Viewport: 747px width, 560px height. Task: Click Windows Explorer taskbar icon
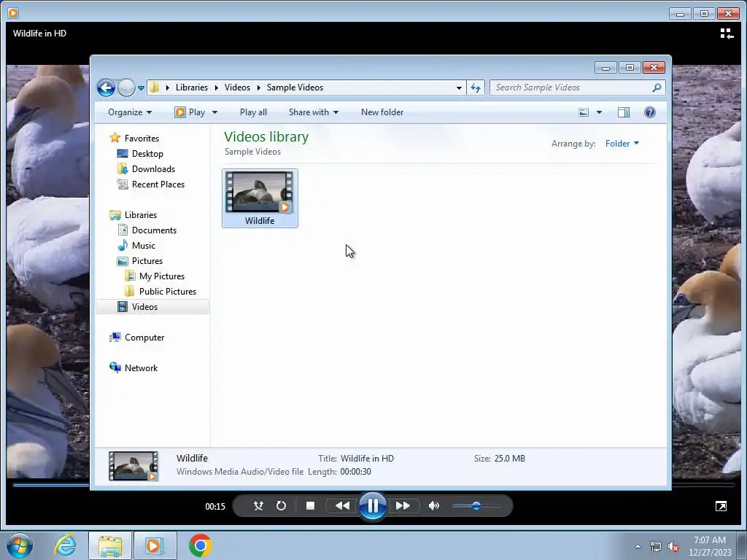click(x=110, y=545)
